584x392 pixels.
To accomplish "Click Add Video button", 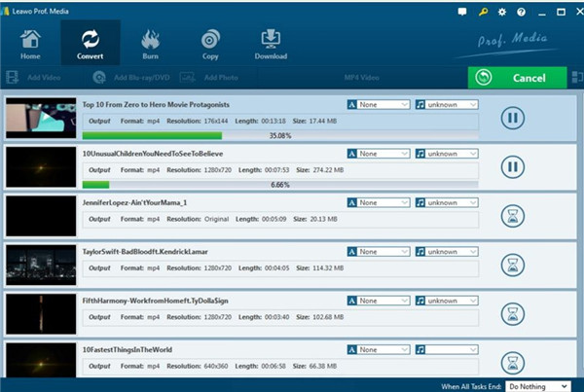I will click(33, 78).
